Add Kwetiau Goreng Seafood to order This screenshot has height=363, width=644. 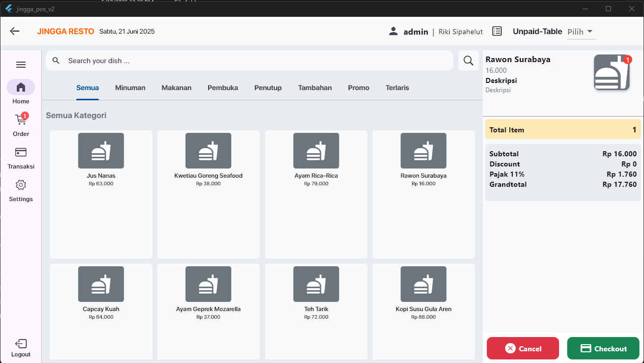(x=209, y=194)
